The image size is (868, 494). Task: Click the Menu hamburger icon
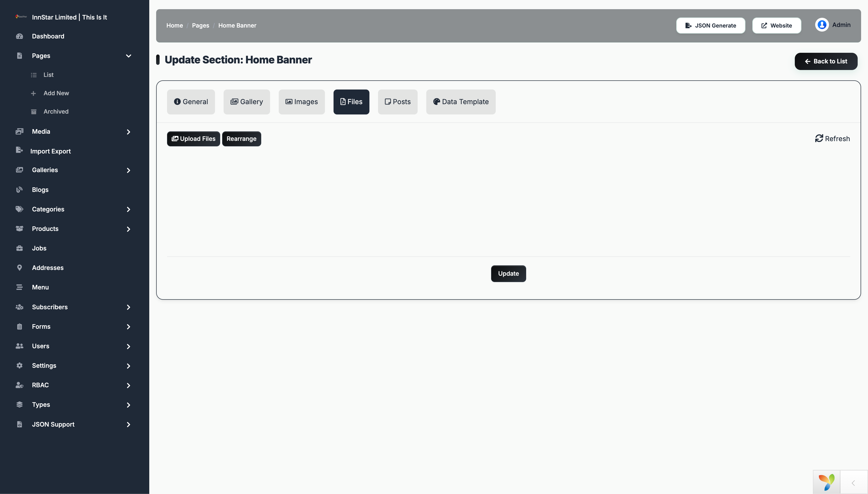[x=19, y=287]
